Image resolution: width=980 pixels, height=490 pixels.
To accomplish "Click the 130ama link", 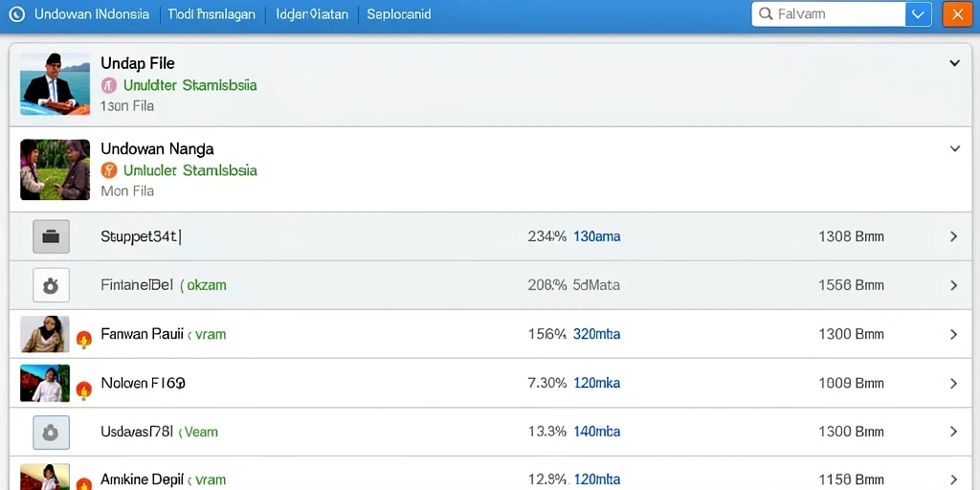I will [597, 237].
